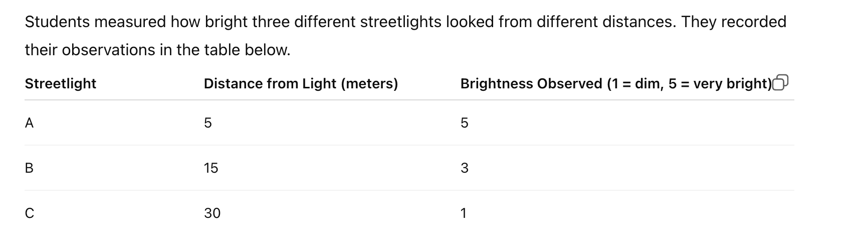
Task: Click 'very bright' text in brightness header
Action: pyautogui.click(x=730, y=83)
